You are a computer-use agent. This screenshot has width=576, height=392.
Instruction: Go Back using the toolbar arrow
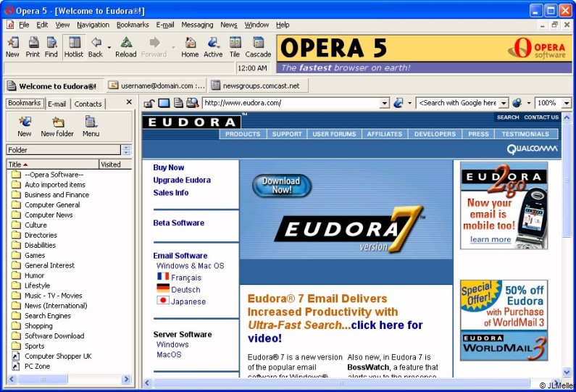pos(96,47)
